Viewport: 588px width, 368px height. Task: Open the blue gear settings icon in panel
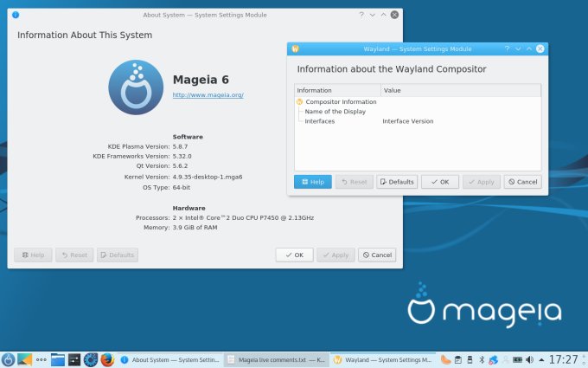(x=91, y=359)
